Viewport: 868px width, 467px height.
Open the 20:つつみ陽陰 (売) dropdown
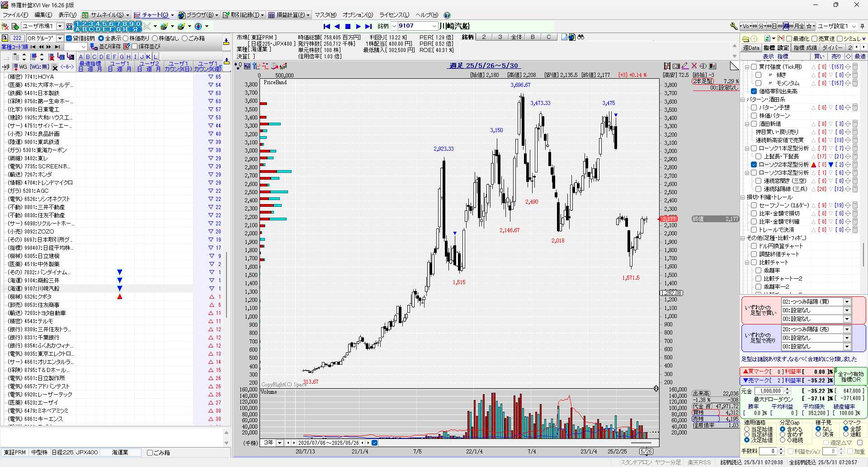pyautogui.click(x=847, y=329)
